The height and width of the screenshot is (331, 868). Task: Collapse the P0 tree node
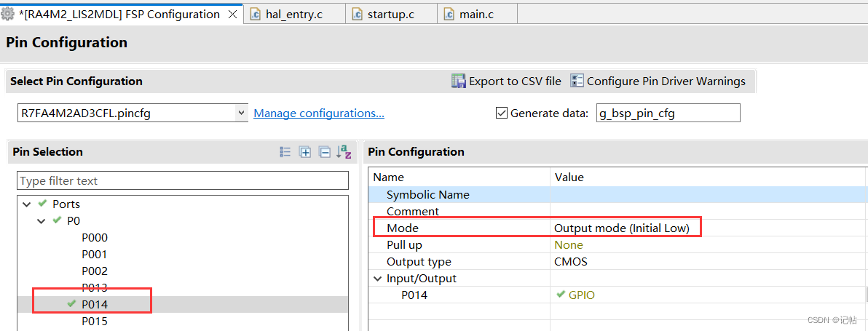tap(42, 220)
